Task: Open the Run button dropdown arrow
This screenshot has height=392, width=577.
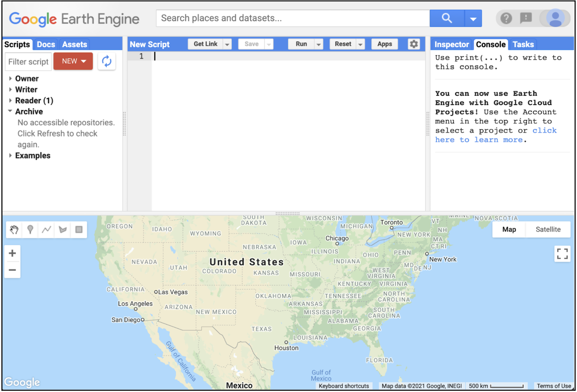Action: [319, 44]
